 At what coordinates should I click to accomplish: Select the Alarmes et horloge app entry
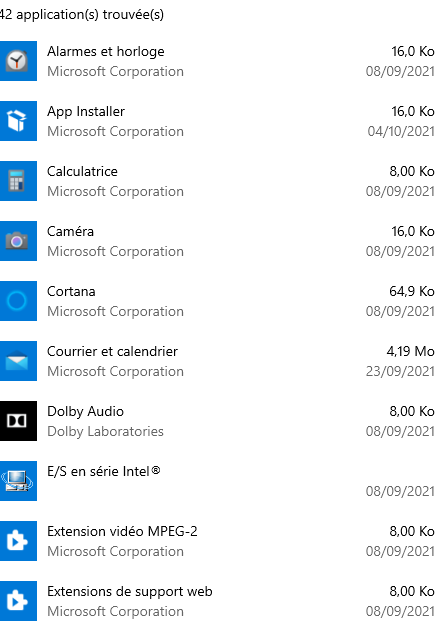[221, 61]
